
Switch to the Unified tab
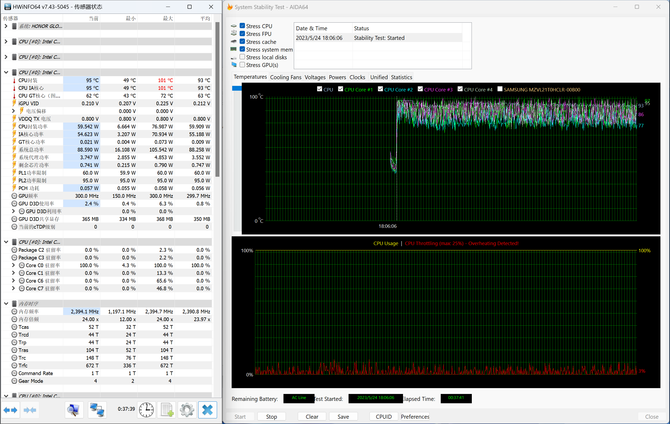[379, 77]
